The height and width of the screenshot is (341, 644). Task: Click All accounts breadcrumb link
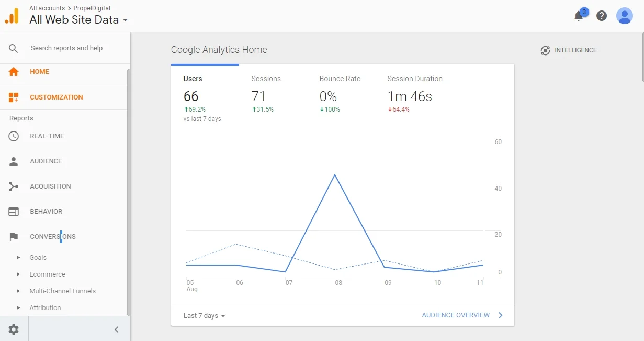pos(47,8)
